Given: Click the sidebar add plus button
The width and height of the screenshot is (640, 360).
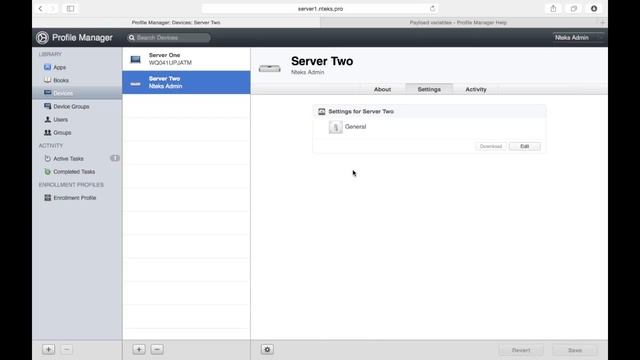Looking at the screenshot, I should coord(49,349).
